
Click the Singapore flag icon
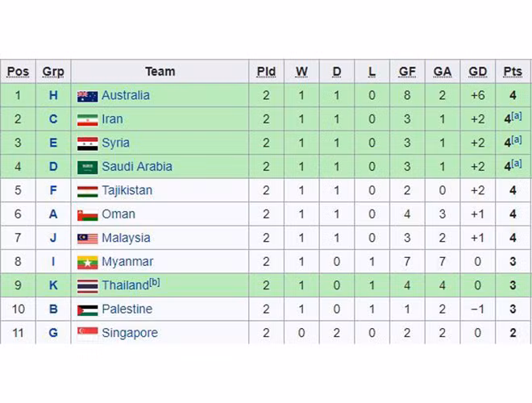pyautogui.click(x=87, y=334)
